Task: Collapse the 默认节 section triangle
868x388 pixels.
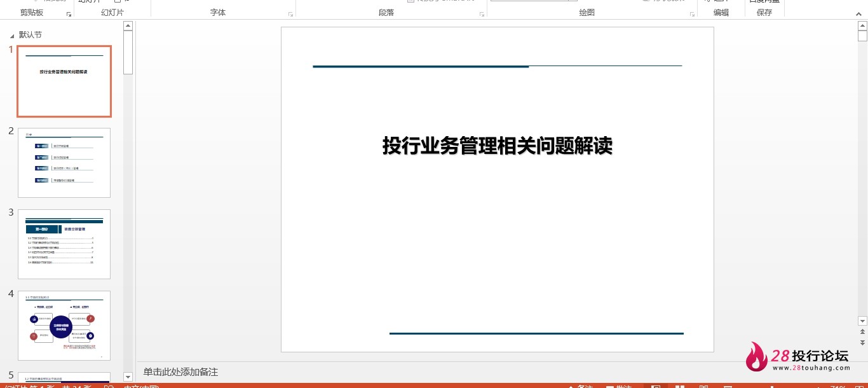Action: (11, 36)
